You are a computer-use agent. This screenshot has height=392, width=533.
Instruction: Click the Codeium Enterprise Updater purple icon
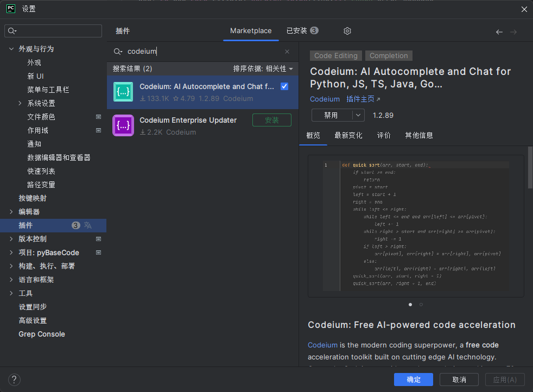123,125
